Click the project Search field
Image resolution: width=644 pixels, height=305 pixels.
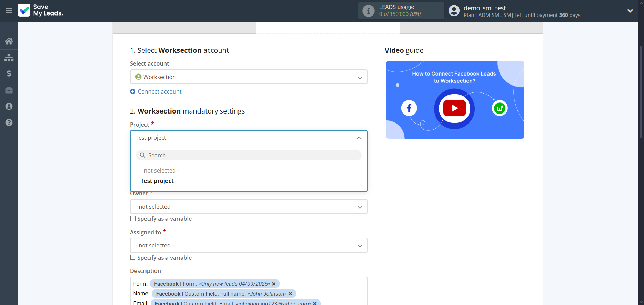tap(248, 155)
